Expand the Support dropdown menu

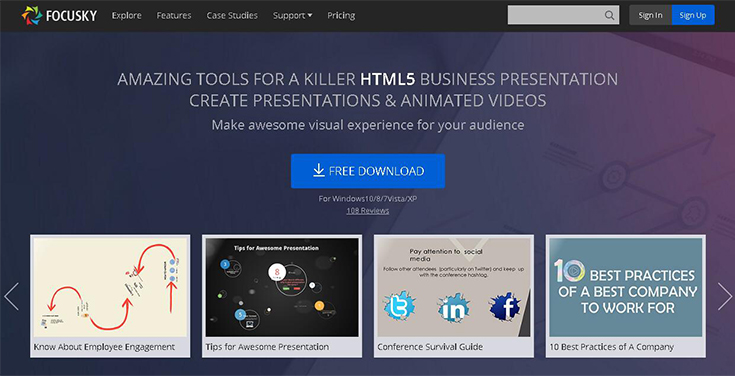coord(292,15)
